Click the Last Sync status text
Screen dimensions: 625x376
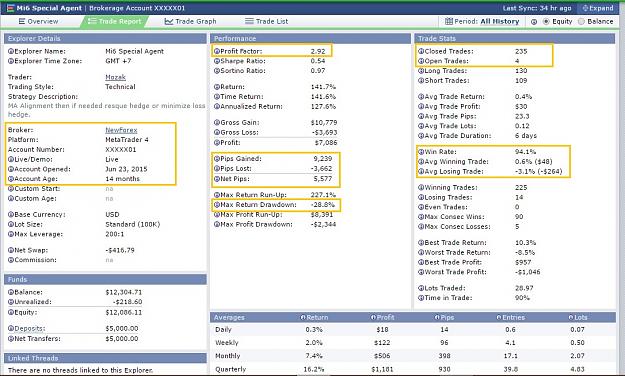(x=537, y=8)
